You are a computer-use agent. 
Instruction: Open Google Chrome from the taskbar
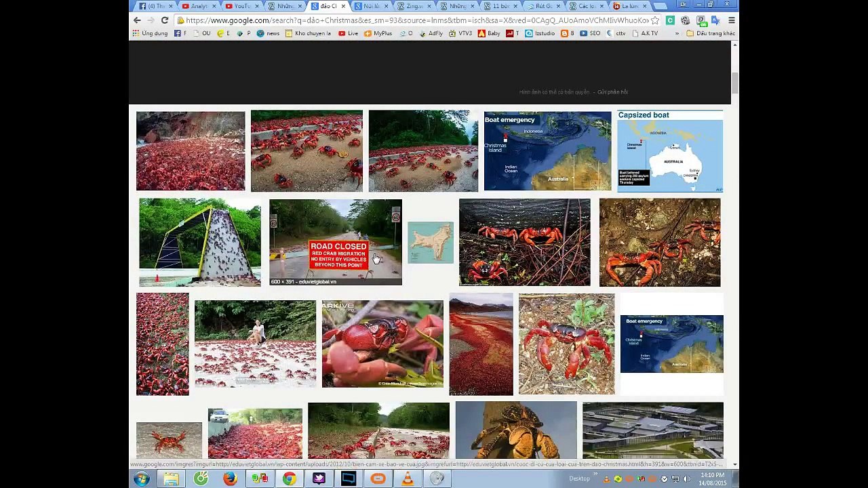(289, 479)
